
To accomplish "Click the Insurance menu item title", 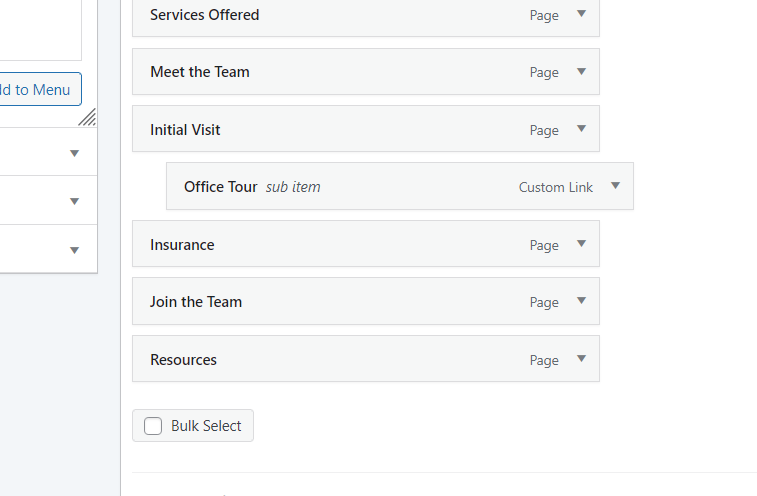I will tap(182, 245).
